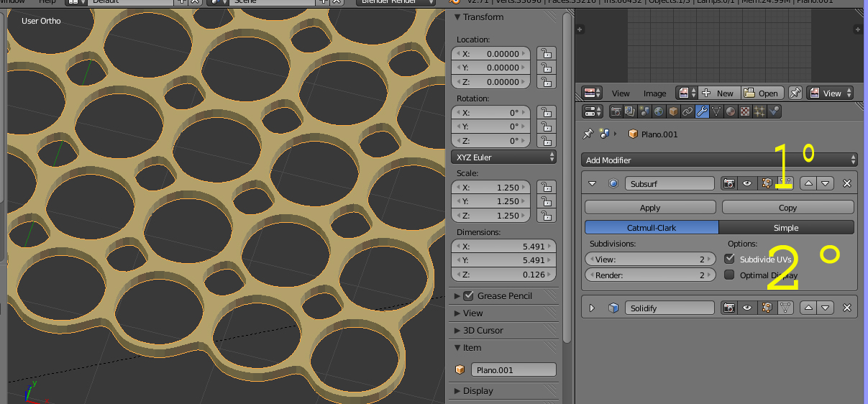Open the UV editor type selector
The width and height of the screenshot is (868, 404).
(x=593, y=93)
